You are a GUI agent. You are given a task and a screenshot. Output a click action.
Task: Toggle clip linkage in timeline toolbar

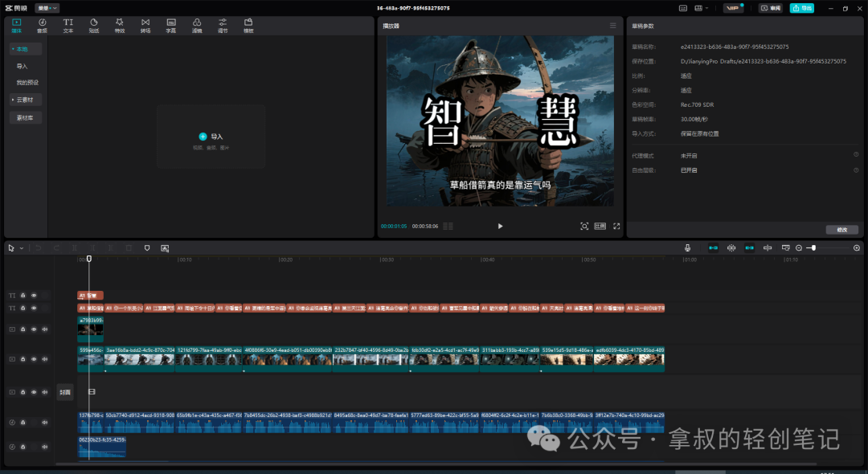(750, 247)
